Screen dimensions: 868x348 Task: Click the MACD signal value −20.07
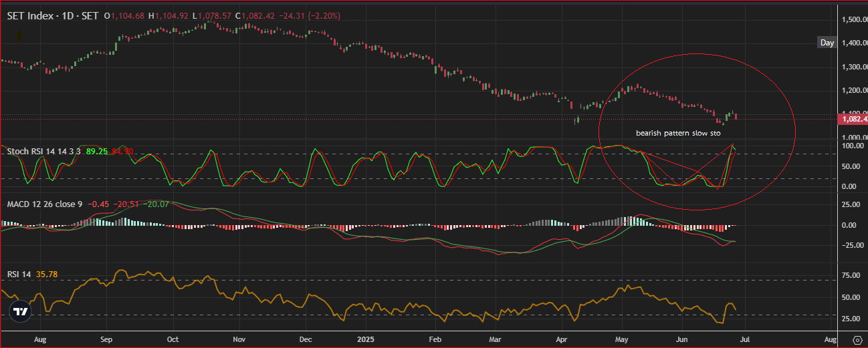(x=156, y=204)
